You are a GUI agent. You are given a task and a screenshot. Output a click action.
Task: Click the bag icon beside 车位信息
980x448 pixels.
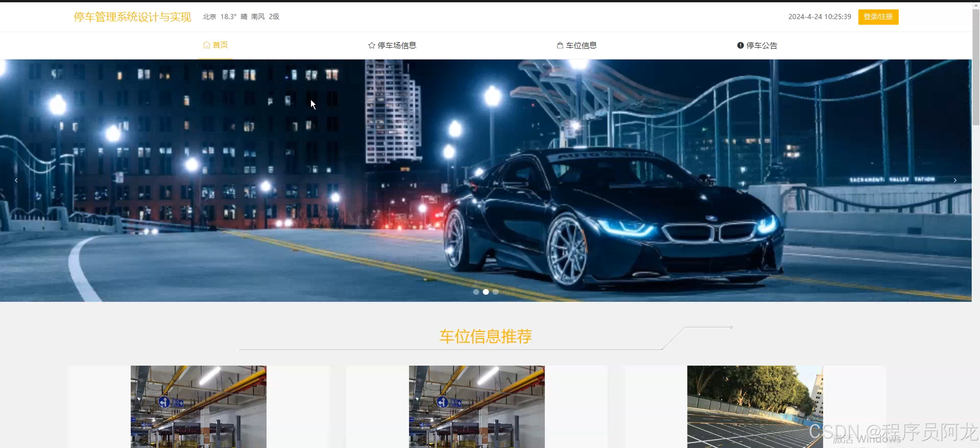tap(560, 46)
